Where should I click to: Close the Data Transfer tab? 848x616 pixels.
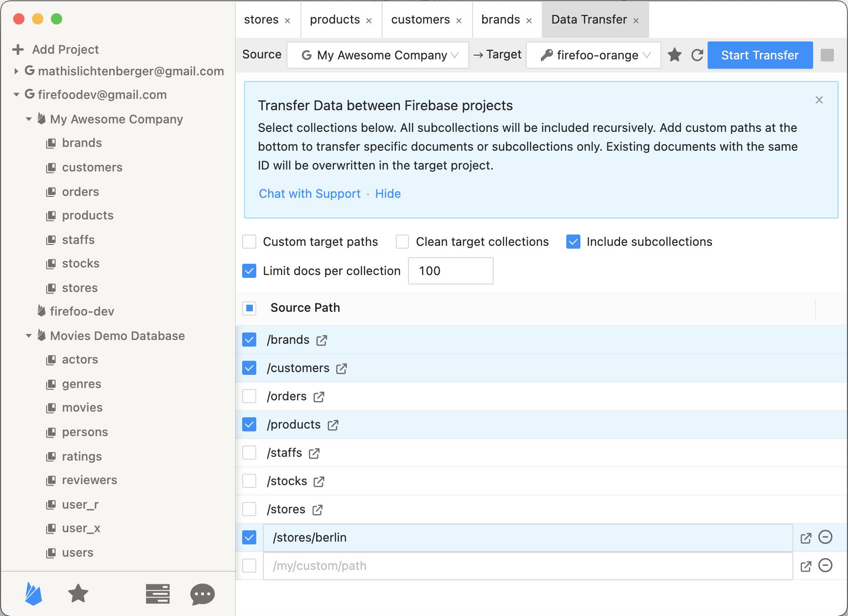[x=636, y=21]
